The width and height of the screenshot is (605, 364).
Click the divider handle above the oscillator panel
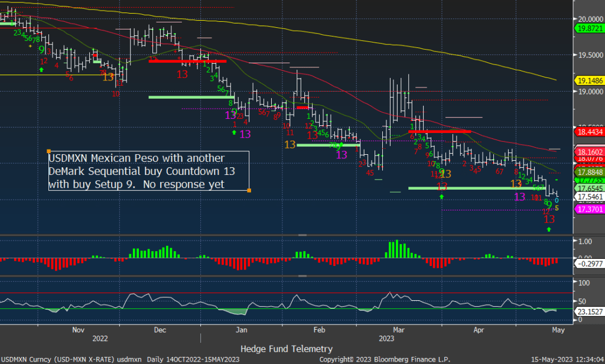click(302, 276)
